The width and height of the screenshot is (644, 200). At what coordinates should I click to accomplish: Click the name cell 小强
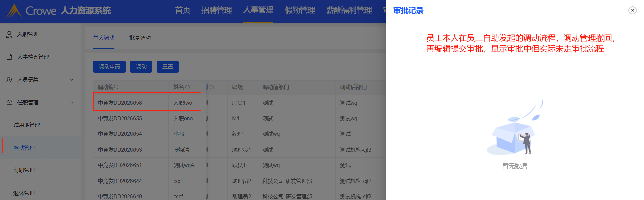click(x=179, y=134)
